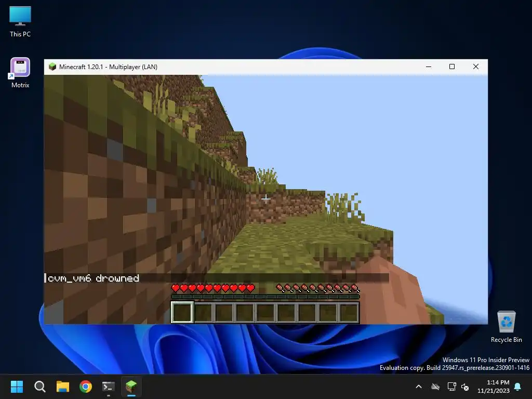Open taskbar Search
Screen dimensions: 532x399
coord(39,387)
